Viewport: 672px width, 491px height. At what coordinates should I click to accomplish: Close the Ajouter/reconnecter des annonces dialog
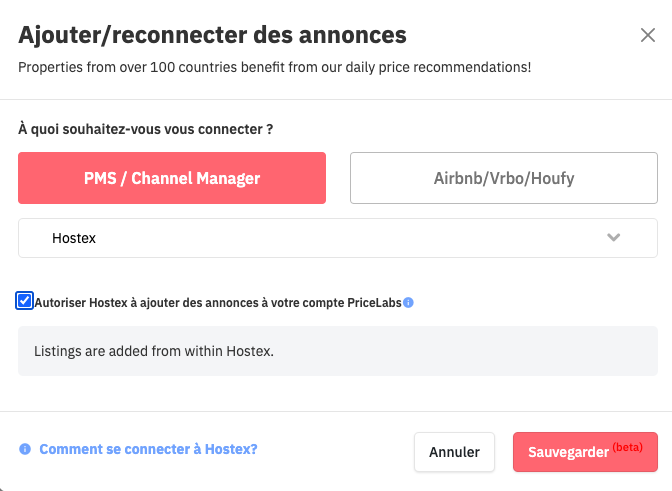pyautogui.click(x=647, y=36)
